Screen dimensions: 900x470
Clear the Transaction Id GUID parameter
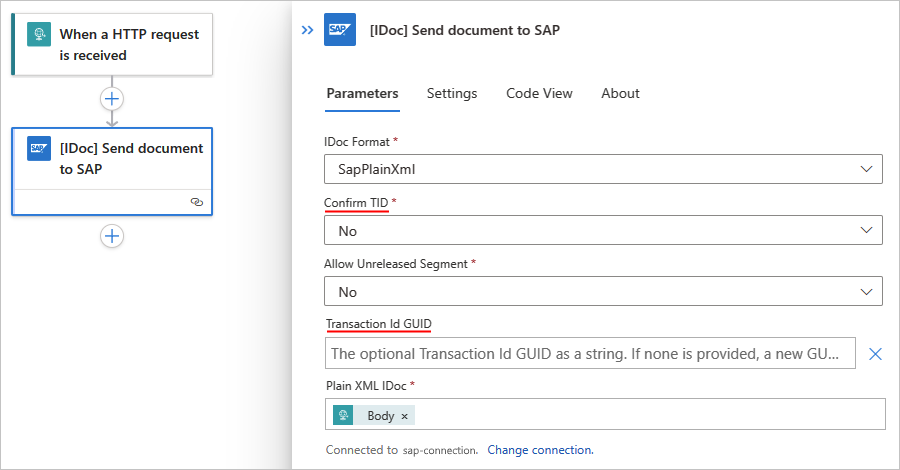874,354
